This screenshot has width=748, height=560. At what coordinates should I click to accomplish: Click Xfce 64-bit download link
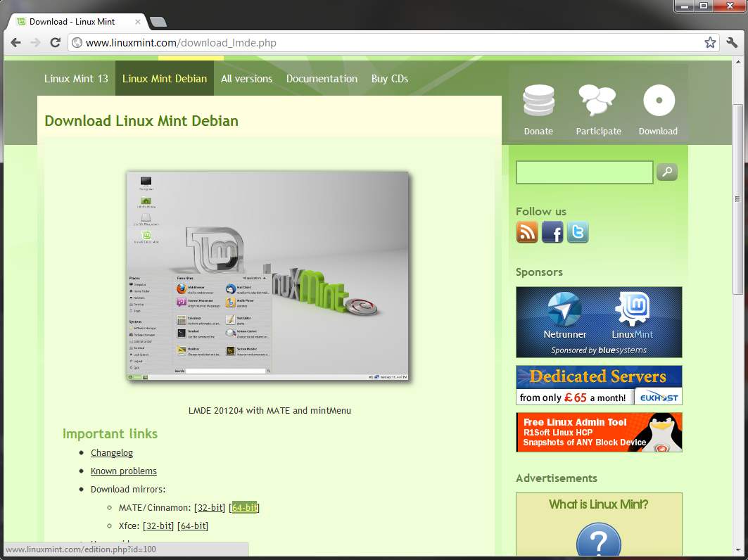[193, 526]
